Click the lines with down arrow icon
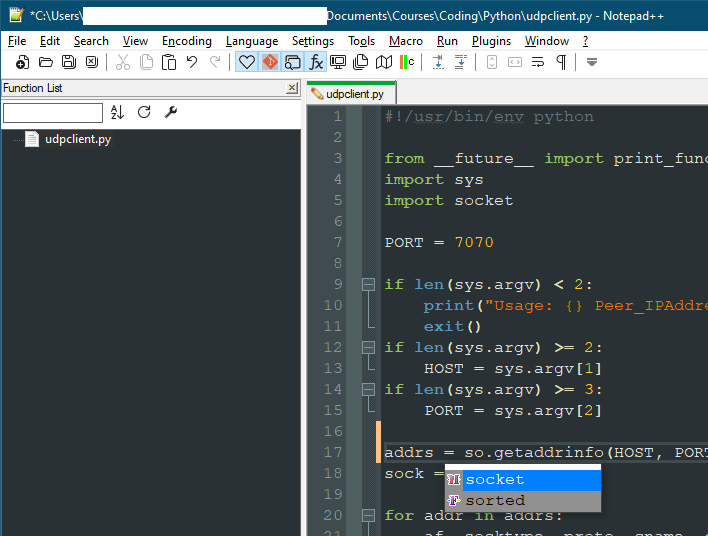Viewport: 708px width, 536px height. [x=461, y=62]
